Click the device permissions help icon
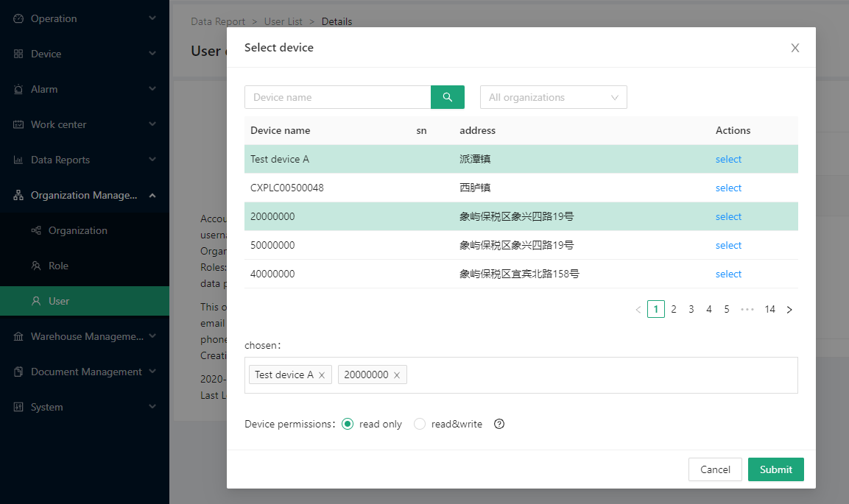This screenshot has width=849, height=504. 499,424
